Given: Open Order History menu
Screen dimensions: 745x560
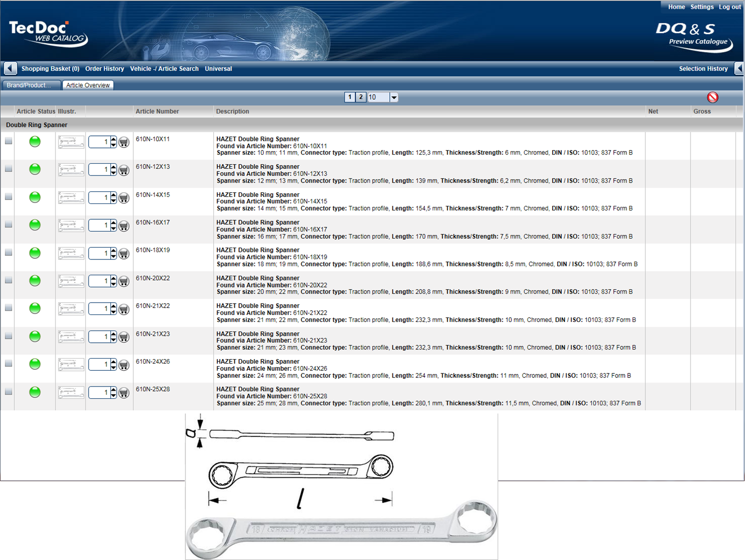Looking at the screenshot, I should [104, 69].
